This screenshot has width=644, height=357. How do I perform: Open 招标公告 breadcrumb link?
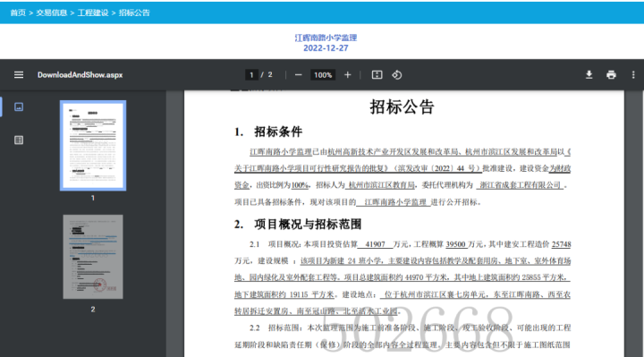click(134, 13)
